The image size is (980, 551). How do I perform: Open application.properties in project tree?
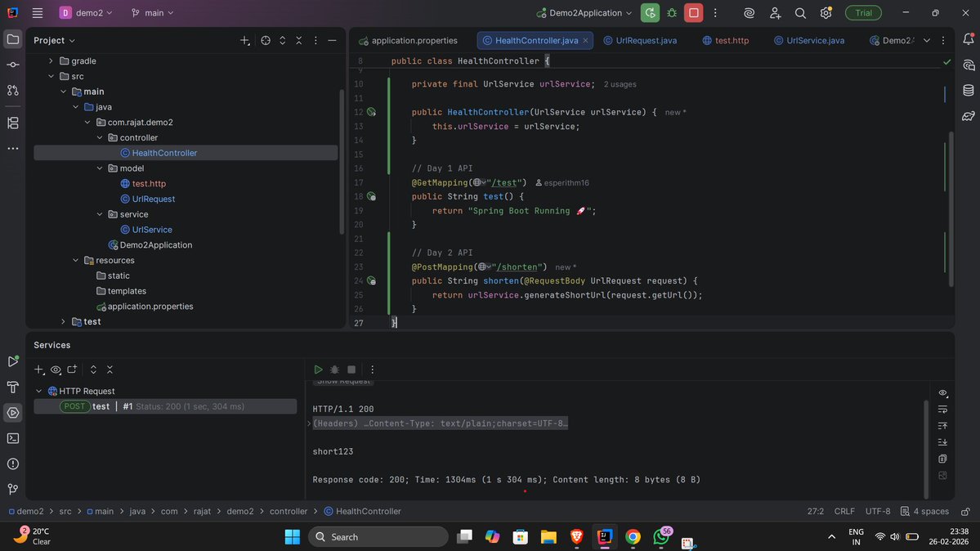[150, 307]
